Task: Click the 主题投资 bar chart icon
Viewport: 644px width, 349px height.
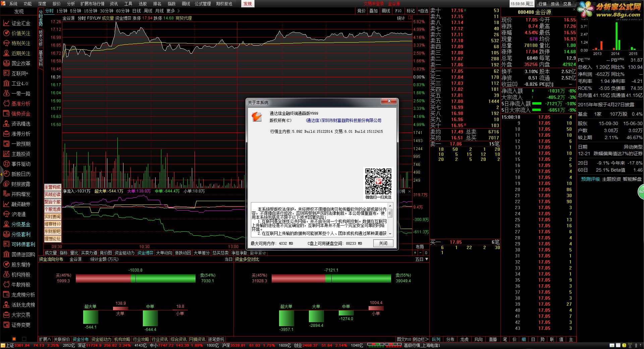Action: [6, 154]
